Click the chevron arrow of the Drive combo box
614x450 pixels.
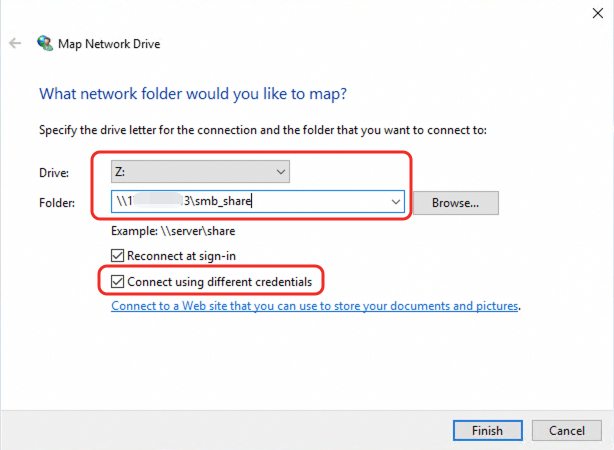281,172
